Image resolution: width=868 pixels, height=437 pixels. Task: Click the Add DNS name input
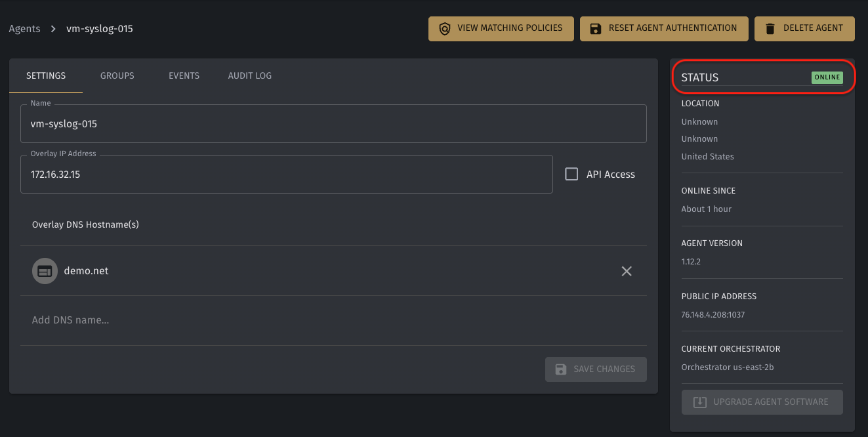click(333, 320)
